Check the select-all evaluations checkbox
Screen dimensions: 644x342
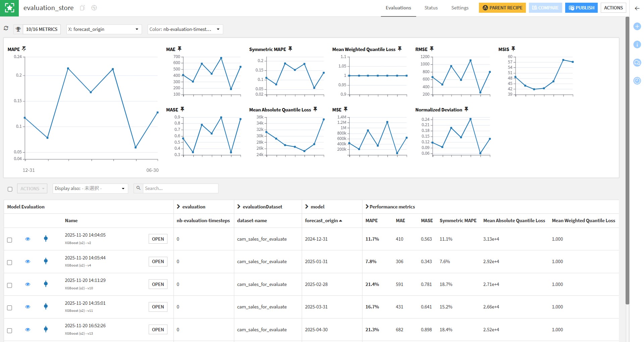(x=10, y=189)
